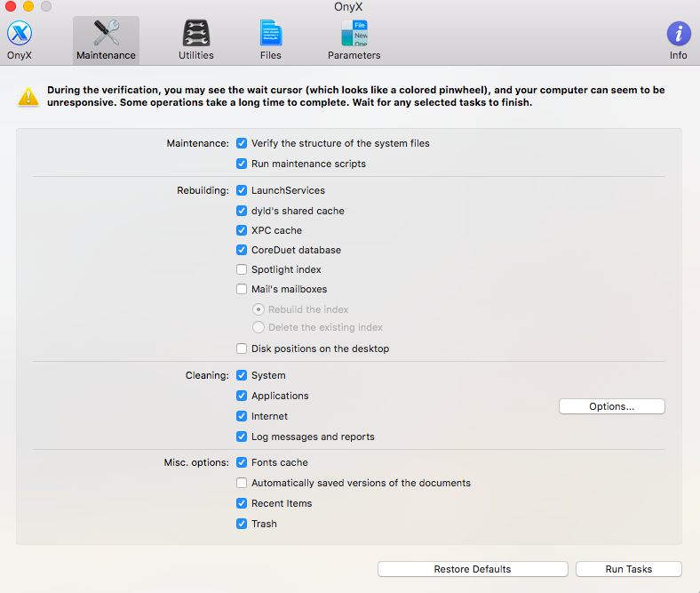Image resolution: width=700 pixels, height=593 pixels.
Task: Click the Maintenance: section label
Action: pyautogui.click(x=198, y=143)
